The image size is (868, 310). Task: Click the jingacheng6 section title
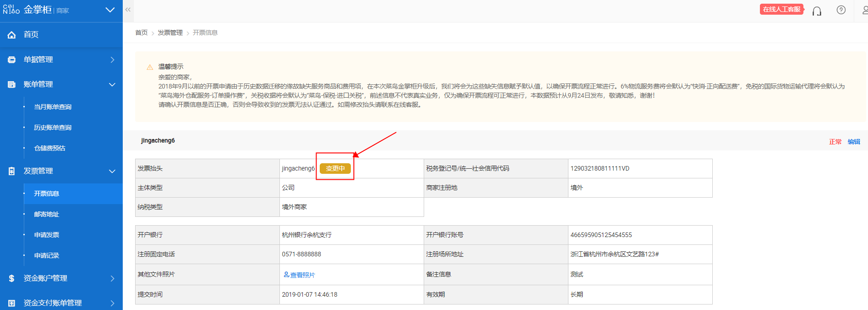[158, 140]
